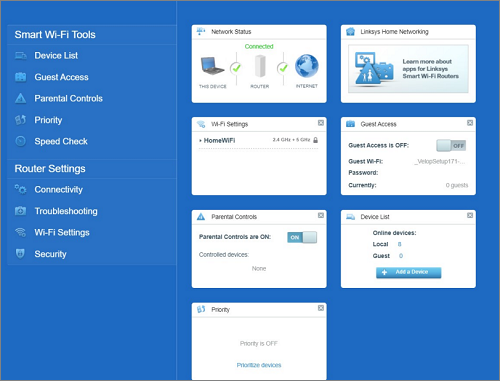500x381 pixels.
Task: Open Connectivity gears icon under Router Settings
Action: [x=21, y=189]
